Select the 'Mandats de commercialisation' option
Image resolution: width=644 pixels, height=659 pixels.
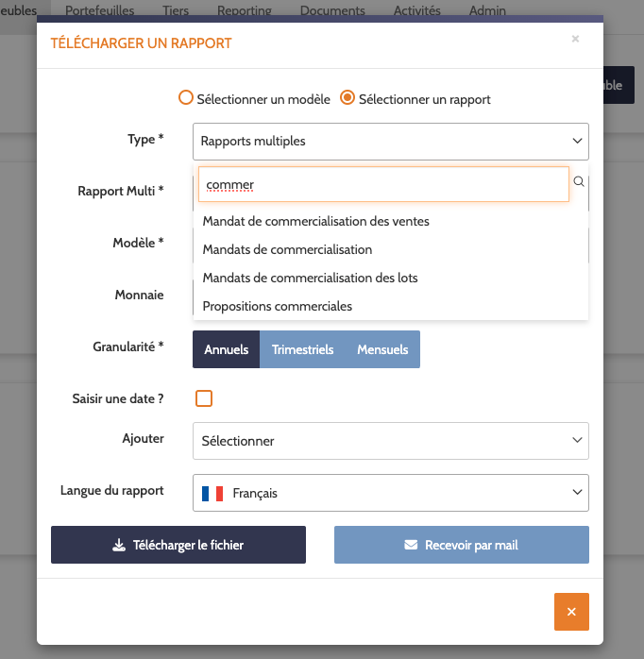[287, 250]
